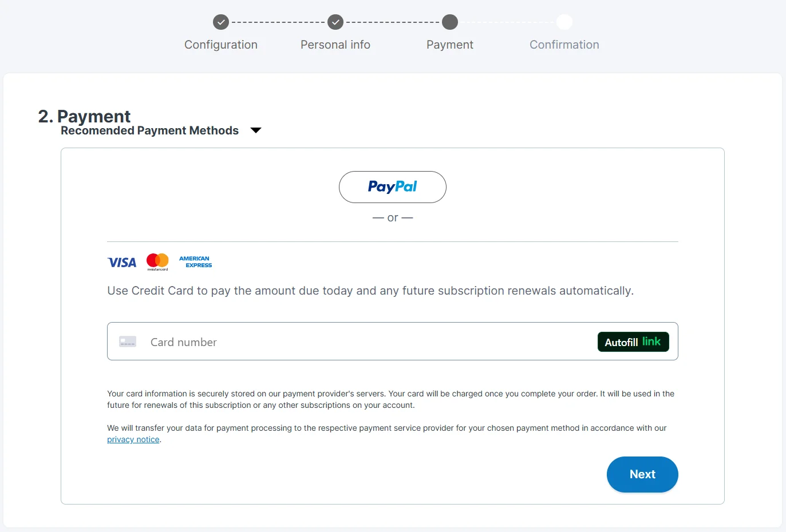This screenshot has width=786, height=532.
Task: Click the card icon in the number field
Action: coord(128,342)
